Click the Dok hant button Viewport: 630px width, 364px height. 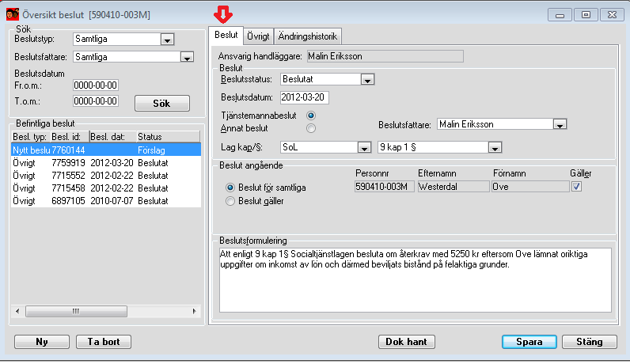click(407, 342)
